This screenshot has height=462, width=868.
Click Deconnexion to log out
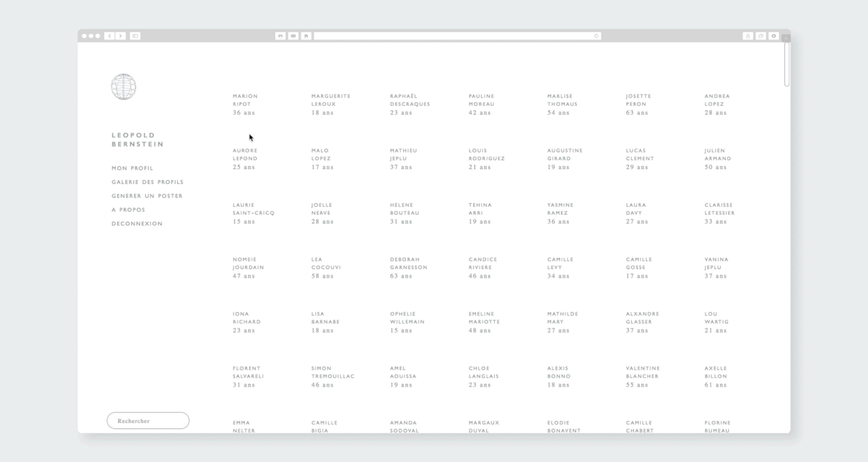137,224
